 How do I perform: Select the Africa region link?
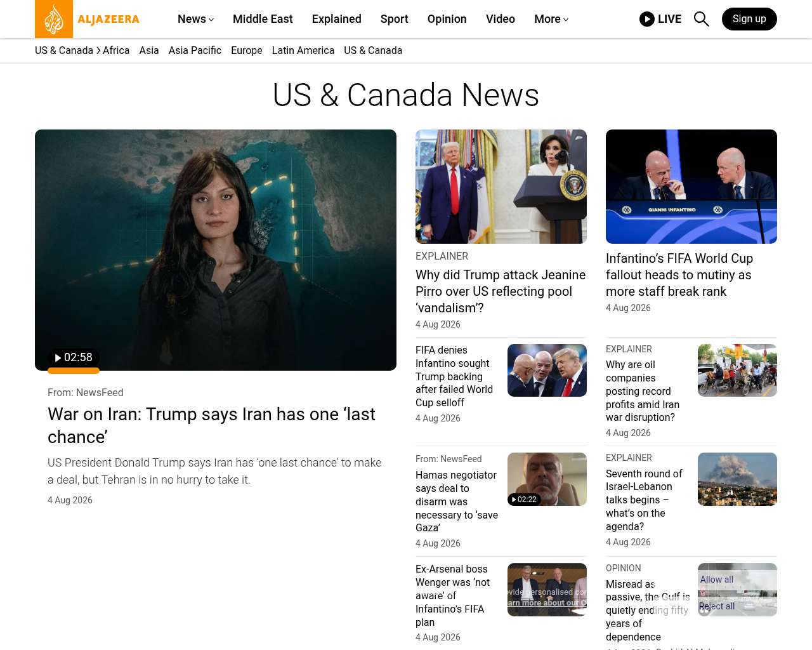click(x=116, y=51)
